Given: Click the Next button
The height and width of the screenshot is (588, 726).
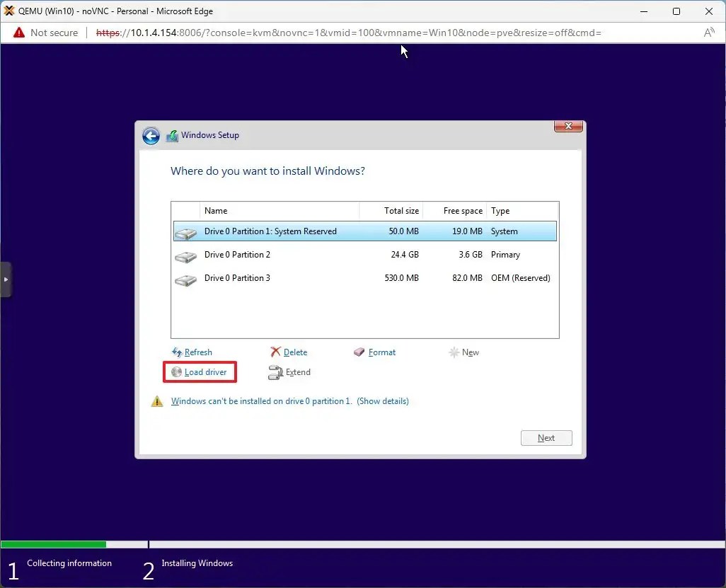Looking at the screenshot, I should 546,437.
